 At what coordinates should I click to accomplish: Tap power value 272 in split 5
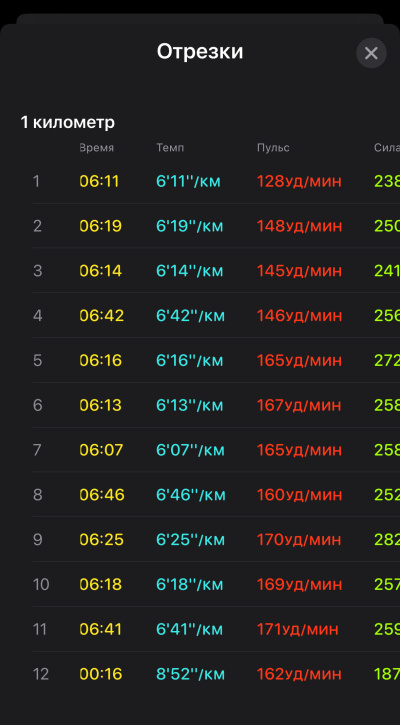(387, 360)
